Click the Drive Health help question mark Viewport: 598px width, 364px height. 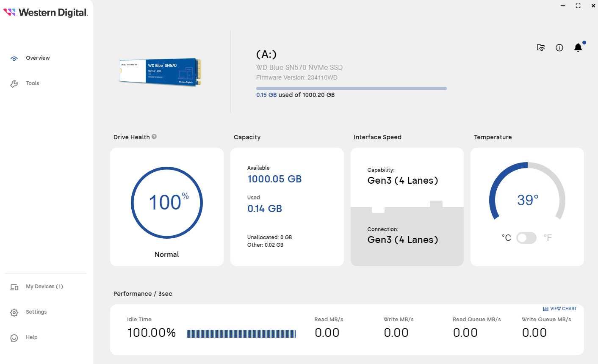(154, 137)
